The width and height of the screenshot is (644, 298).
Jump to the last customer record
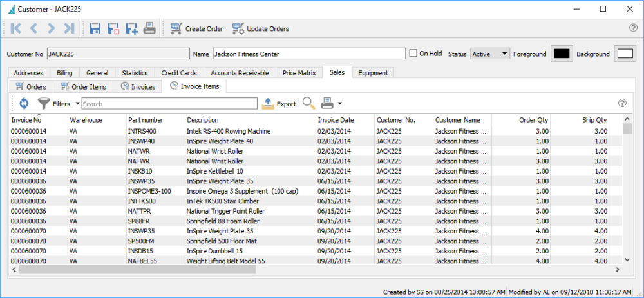tap(70, 28)
